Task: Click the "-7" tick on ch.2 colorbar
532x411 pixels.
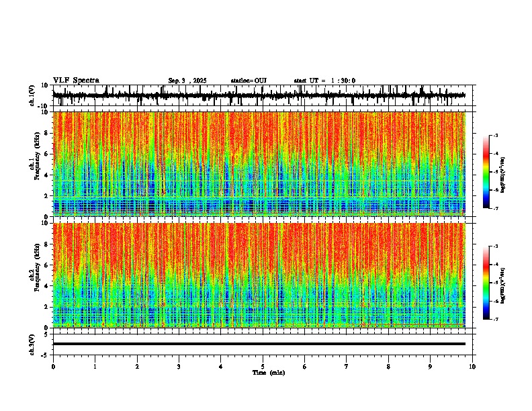Action: tap(495, 320)
